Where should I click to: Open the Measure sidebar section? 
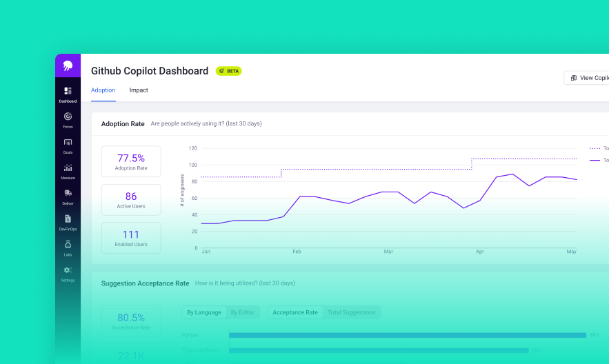point(68,171)
